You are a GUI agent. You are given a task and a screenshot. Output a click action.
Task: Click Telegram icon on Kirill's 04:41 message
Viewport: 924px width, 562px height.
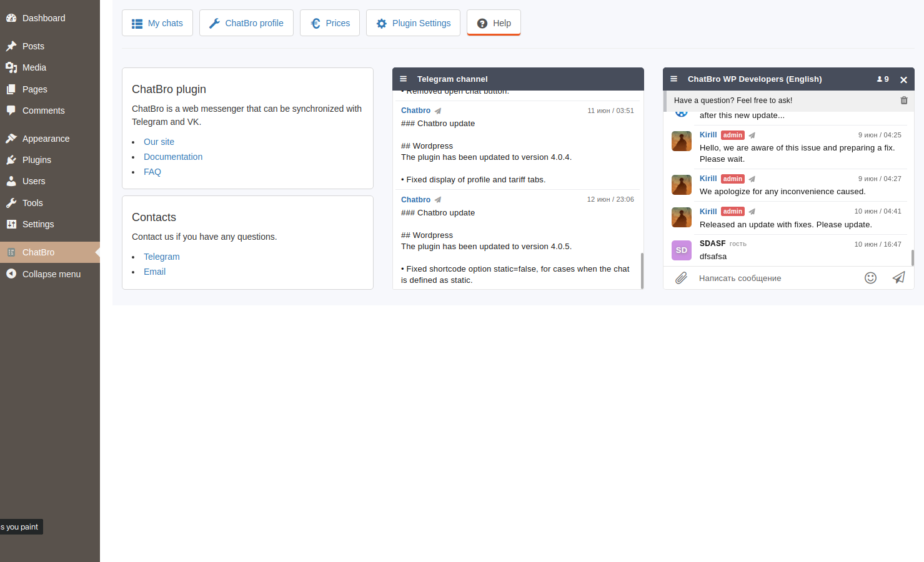click(x=752, y=212)
